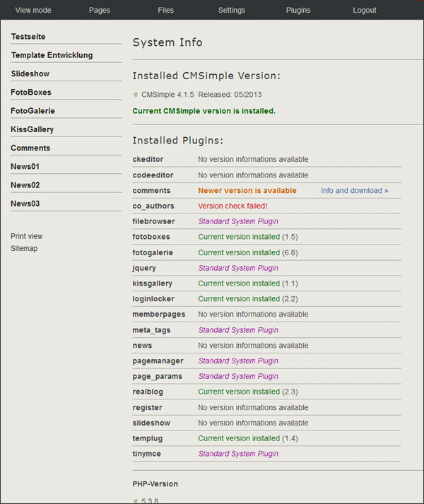Click 'Standard System Plugin' in tinymce row
Viewport: 424px width, 504px height.
[238, 454]
